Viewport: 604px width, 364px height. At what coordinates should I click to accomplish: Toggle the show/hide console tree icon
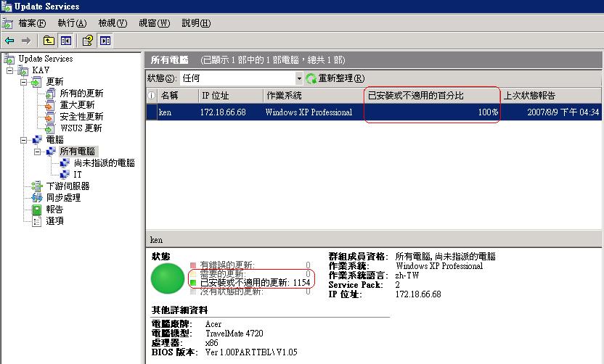pyautogui.click(x=66, y=41)
